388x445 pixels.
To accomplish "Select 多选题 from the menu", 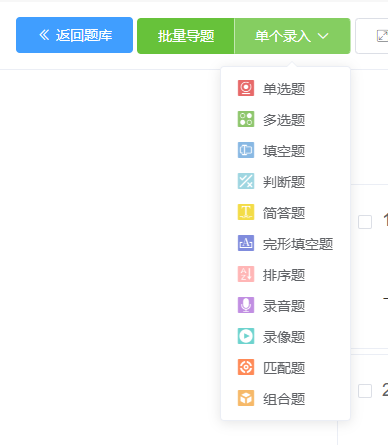I will (x=285, y=120).
